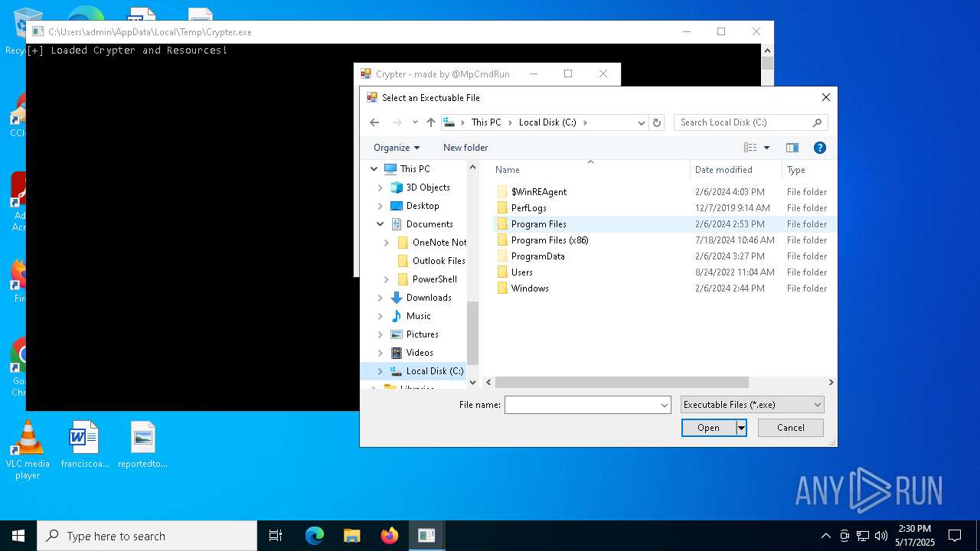Select Desktop in navigation pane
The height and width of the screenshot is (551, 980).
[x=415, y=206]
